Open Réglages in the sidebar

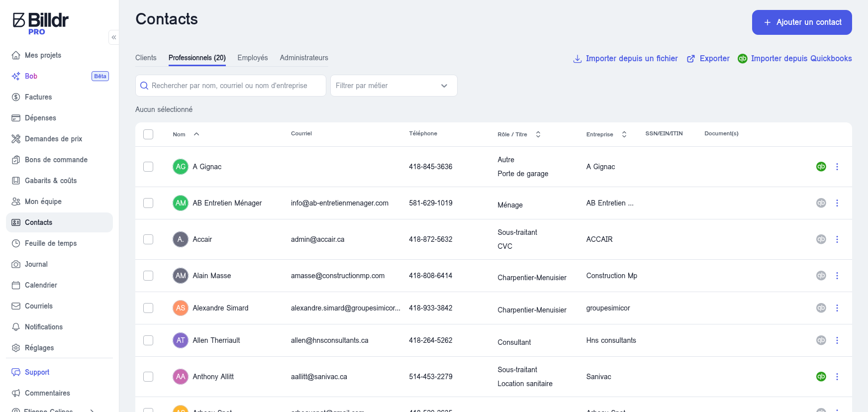tap(59, 348)
